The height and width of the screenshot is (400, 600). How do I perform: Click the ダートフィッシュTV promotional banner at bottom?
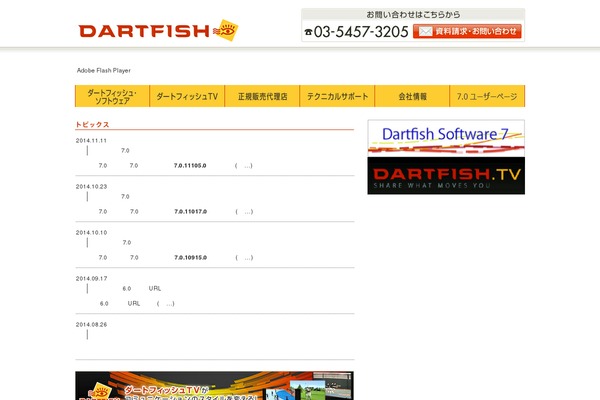click(214, 385)
